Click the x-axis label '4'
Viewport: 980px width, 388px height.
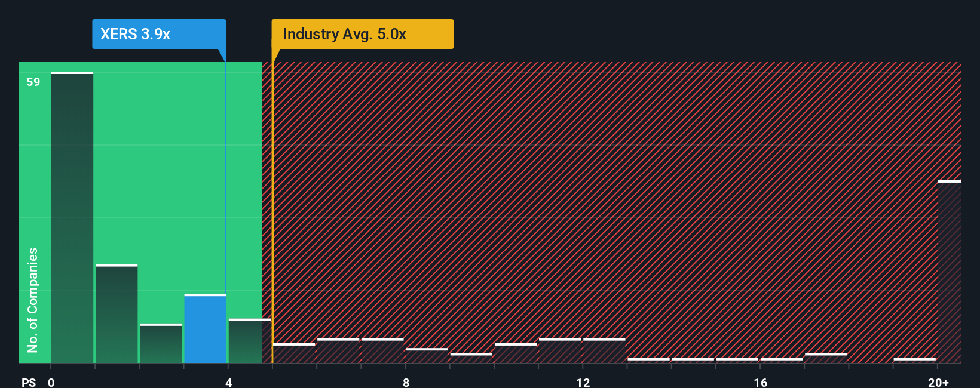coord(229,382)
